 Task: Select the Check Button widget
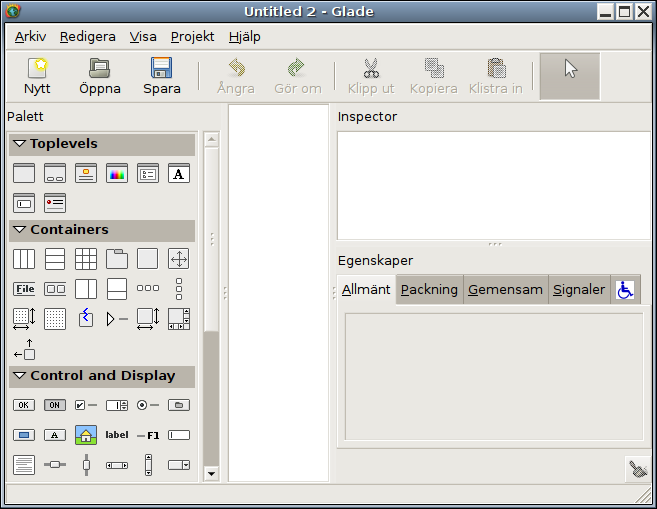pos(86,405)
